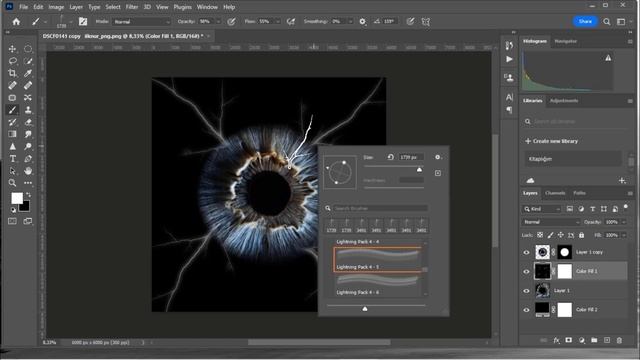Image resolution: width=640 pixels, height=360 pixels.
Task: Open smoothing options gear
Action: click(362, 22)
